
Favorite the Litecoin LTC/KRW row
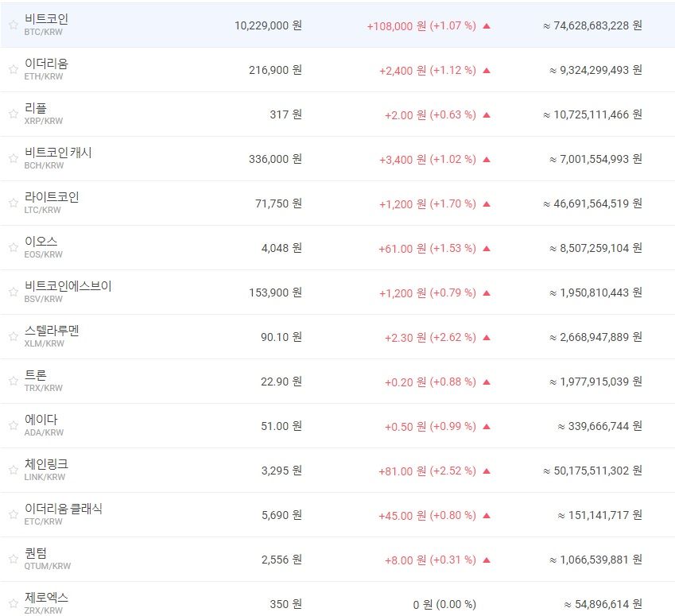[13, 203]
